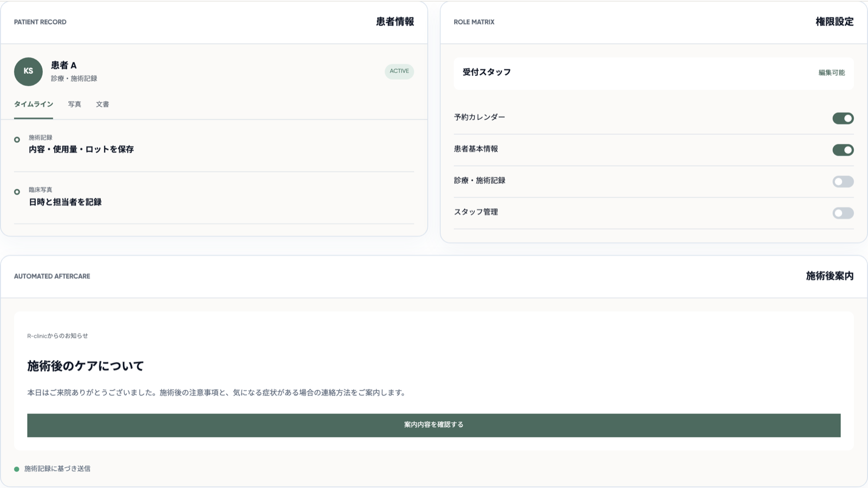Click the 患者情報 panel title
Viewport: 868px width, 488px height.
395,22
